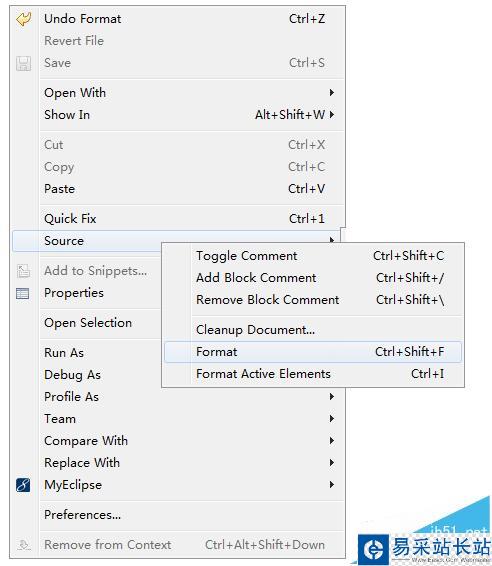The image size is (492, 566).
Task: Click the MyEclipse logo icon
Action: pos(23,485)
